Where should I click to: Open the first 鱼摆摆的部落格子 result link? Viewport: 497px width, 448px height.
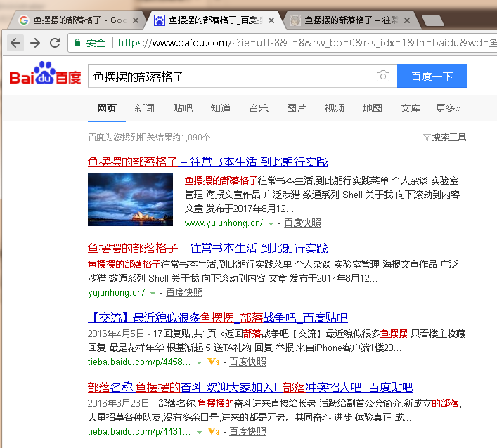click(207, 162)
